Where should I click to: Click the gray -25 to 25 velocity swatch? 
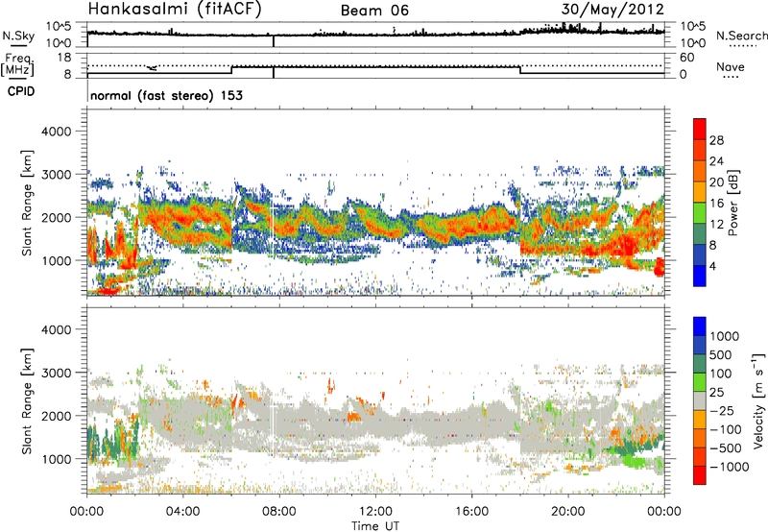[700, 400]
